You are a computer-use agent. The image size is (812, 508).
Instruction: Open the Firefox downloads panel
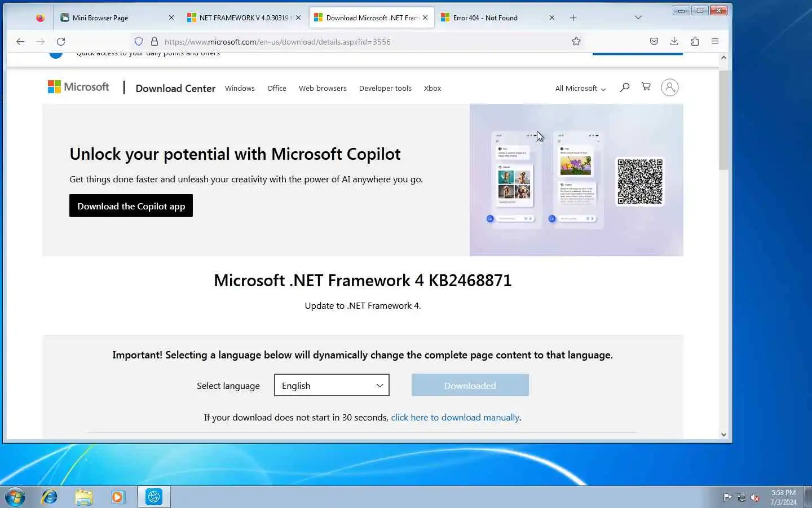674,41
